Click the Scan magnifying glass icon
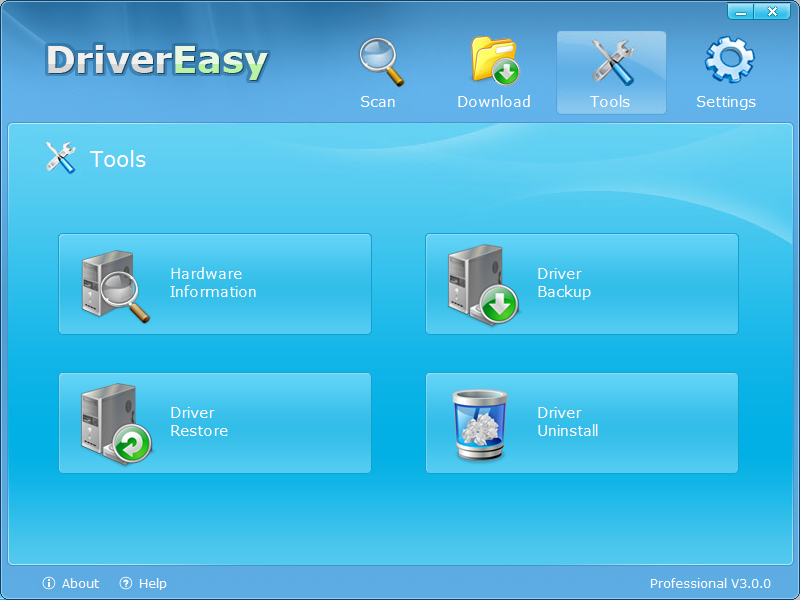This screenshot has width=800, height=600. (381, 62)
